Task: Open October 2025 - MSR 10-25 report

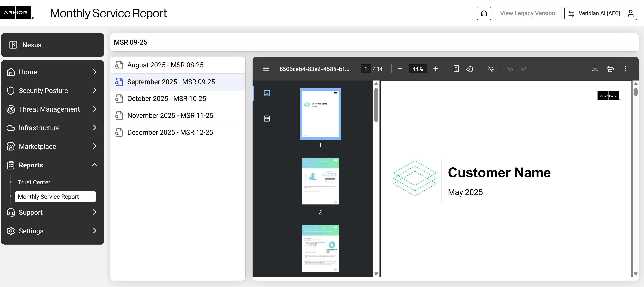Action: click(x=166, y=99)
